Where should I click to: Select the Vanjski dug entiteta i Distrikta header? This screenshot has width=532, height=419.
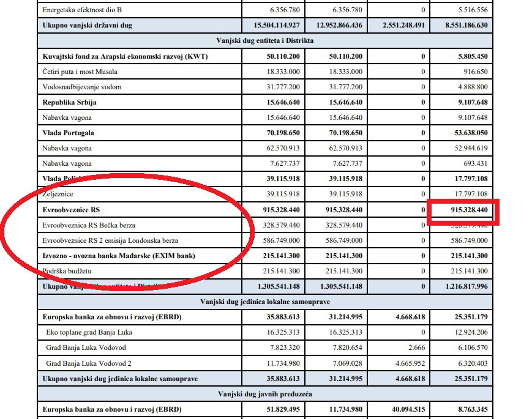tap(265, 41)
